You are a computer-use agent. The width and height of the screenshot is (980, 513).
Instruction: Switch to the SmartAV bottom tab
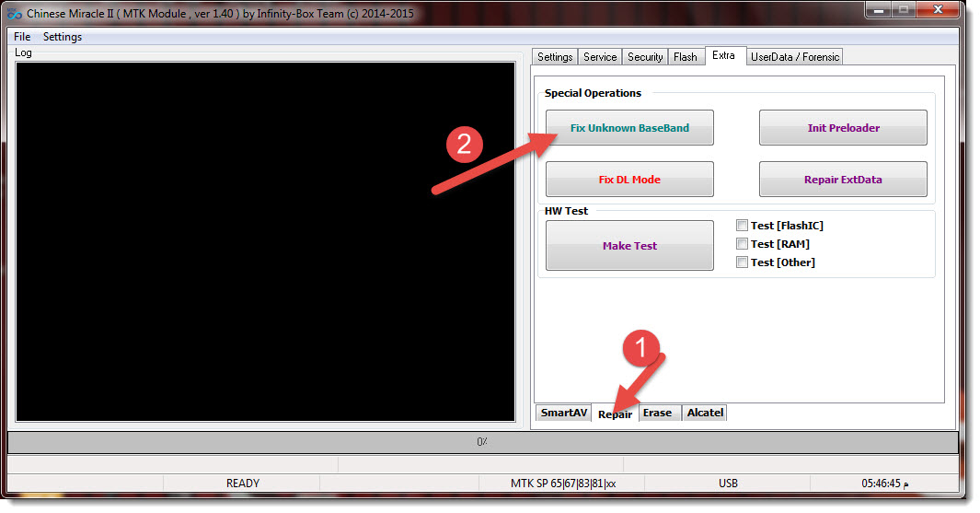(564, 413)
